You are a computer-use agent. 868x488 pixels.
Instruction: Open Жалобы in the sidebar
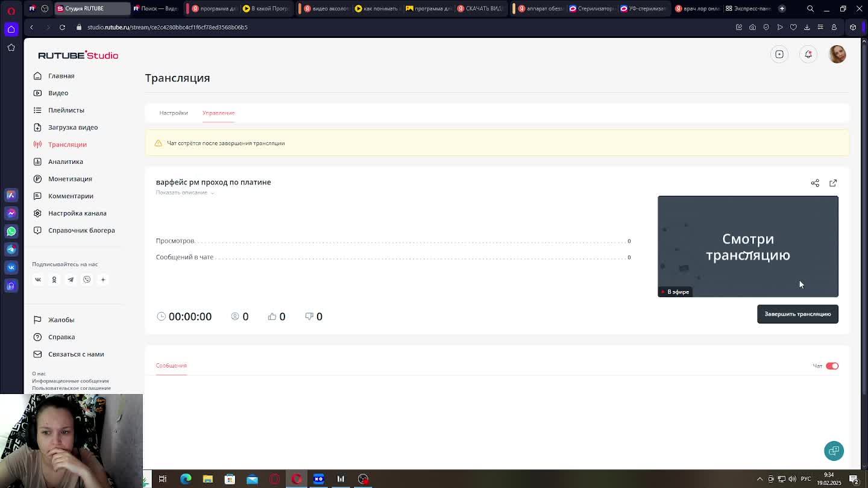coord(61,320)
